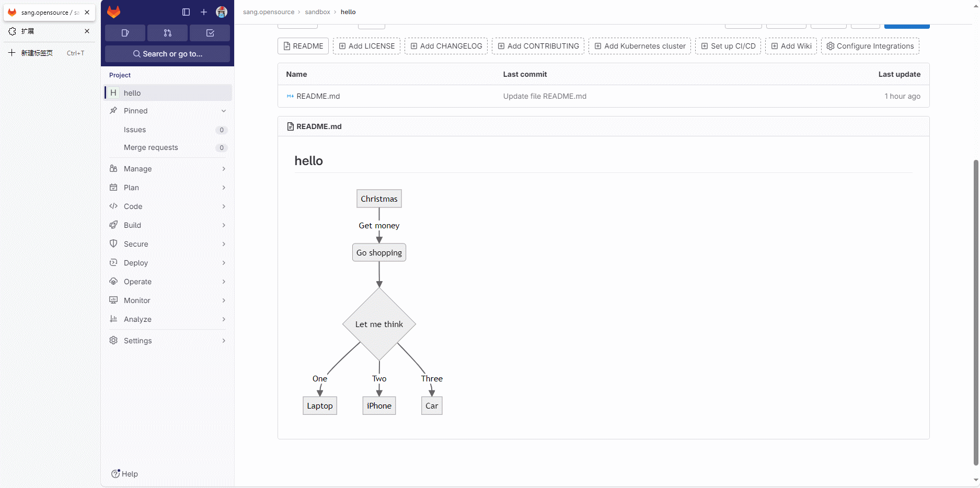Click the Search or go to field
The image size is (980, 488).
pos(167,53)
